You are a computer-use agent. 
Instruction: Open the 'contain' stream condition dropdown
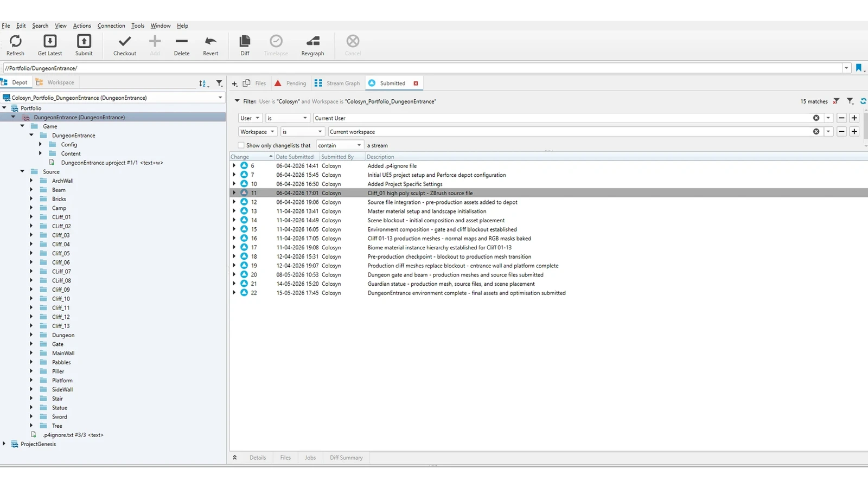coord(340,145)
